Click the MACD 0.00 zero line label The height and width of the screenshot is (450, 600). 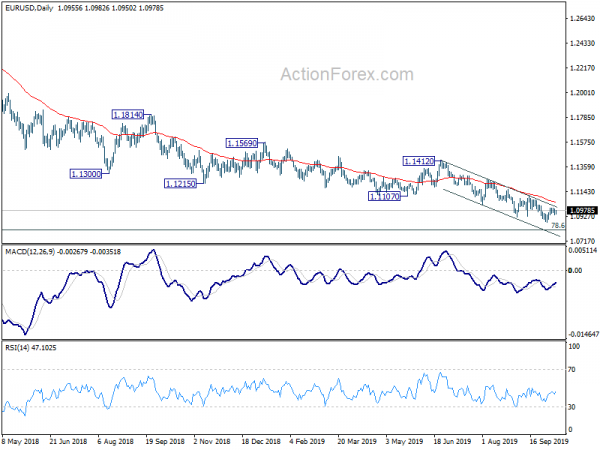pos(575,271)
